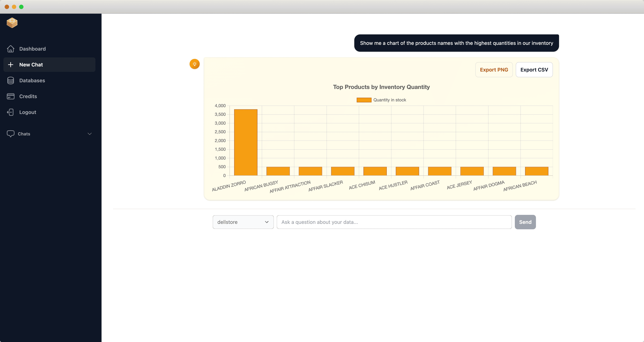Click the plus icon for New Chat
Viewport: 644px width, 342px height.
coord(10,65)
